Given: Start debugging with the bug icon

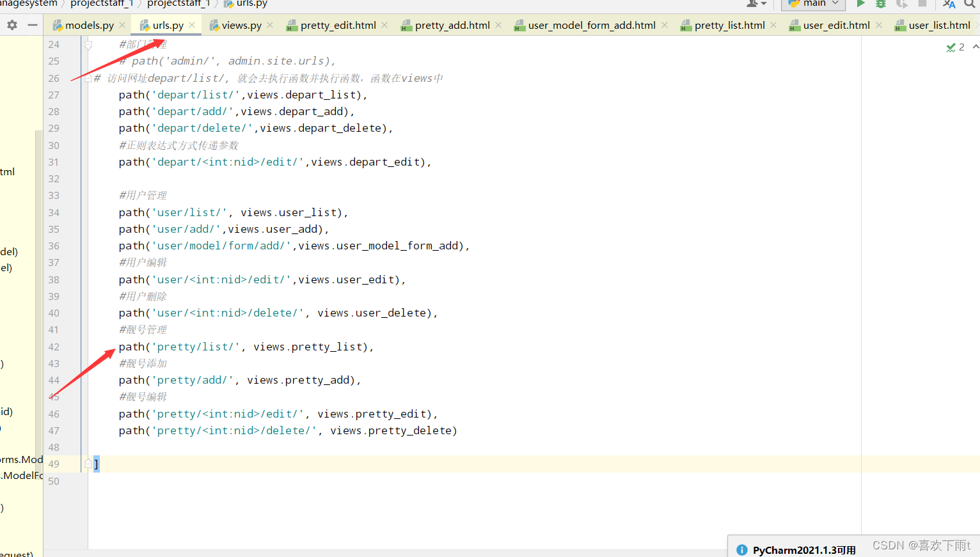Looking at the screenshot, I should pyautogui.click(x=881, y=4).
